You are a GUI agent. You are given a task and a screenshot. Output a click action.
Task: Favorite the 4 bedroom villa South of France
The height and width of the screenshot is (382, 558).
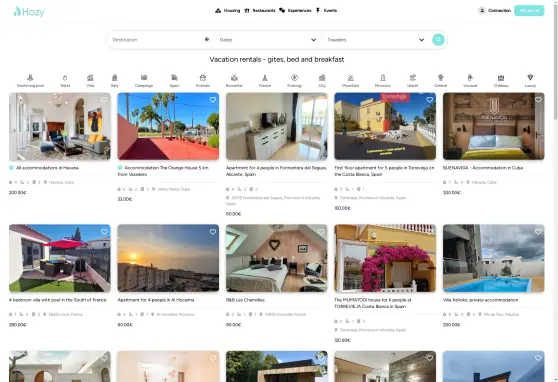coord(104,232)
